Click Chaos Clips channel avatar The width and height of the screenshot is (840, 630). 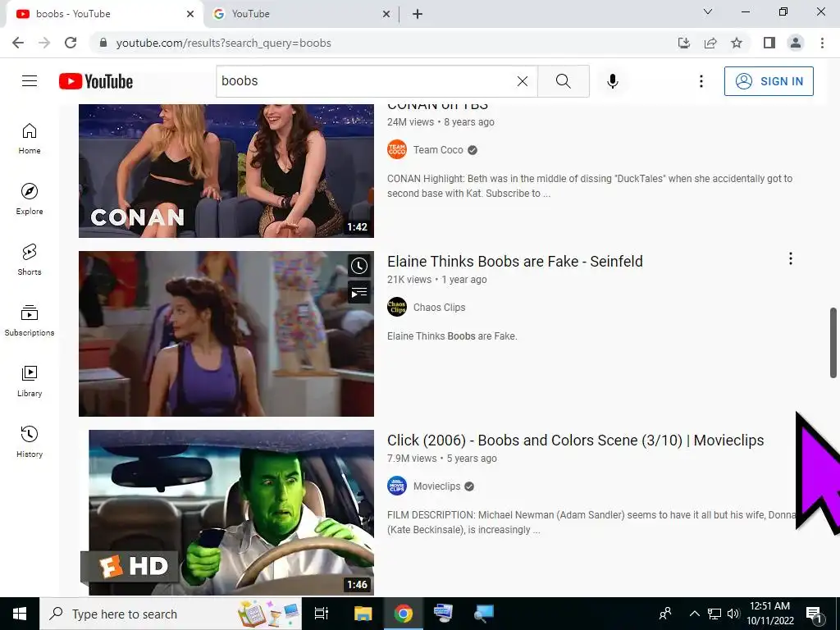tap(397, 308)
